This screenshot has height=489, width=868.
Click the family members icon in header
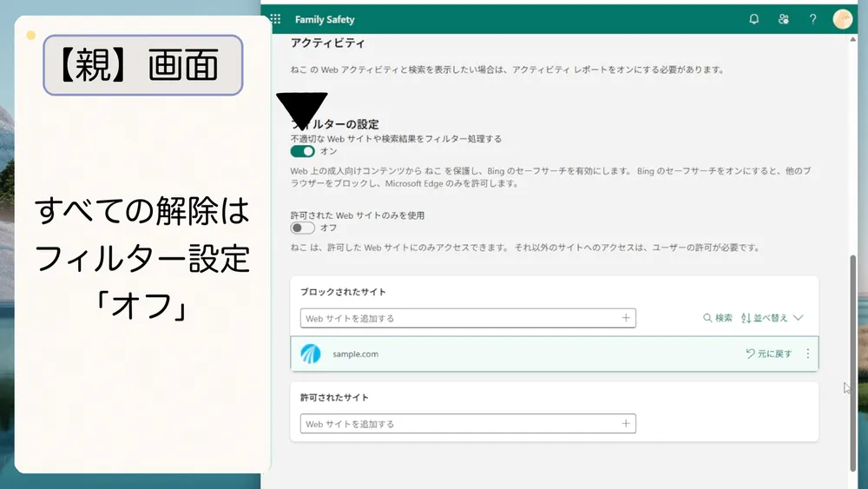(x=783, y=19)
